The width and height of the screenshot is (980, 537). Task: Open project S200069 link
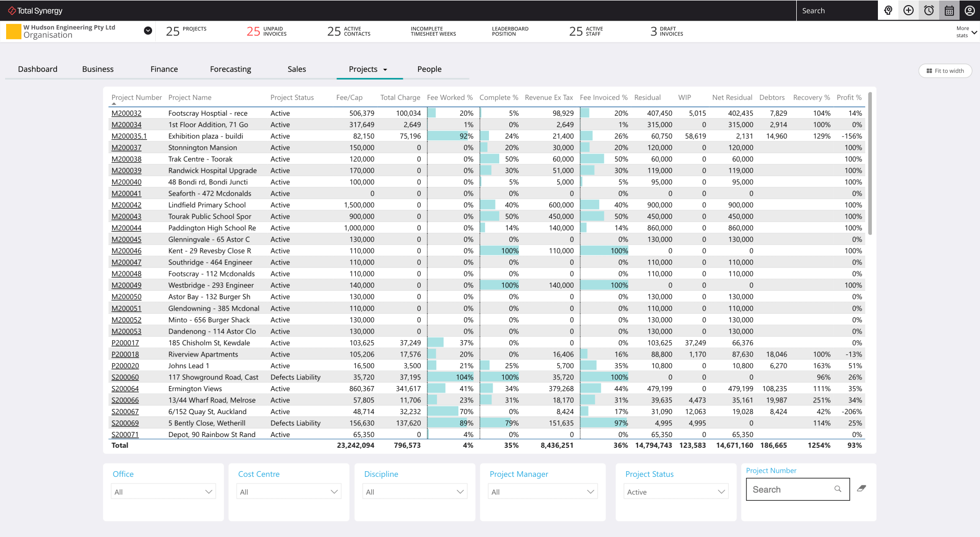[125, 423]
